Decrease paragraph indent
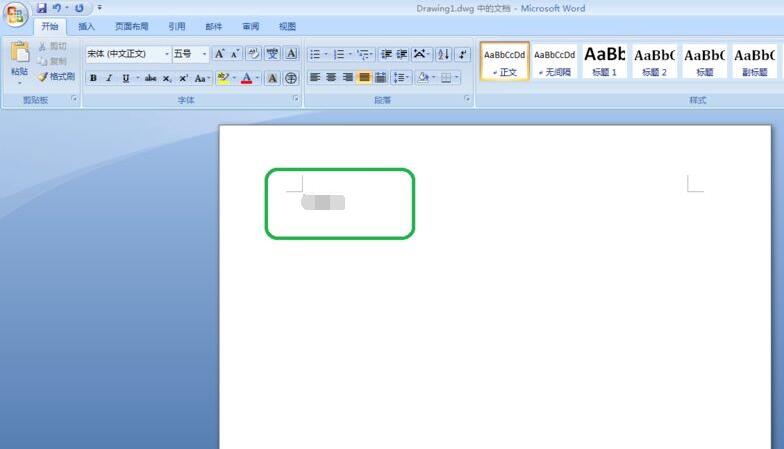 386,54
